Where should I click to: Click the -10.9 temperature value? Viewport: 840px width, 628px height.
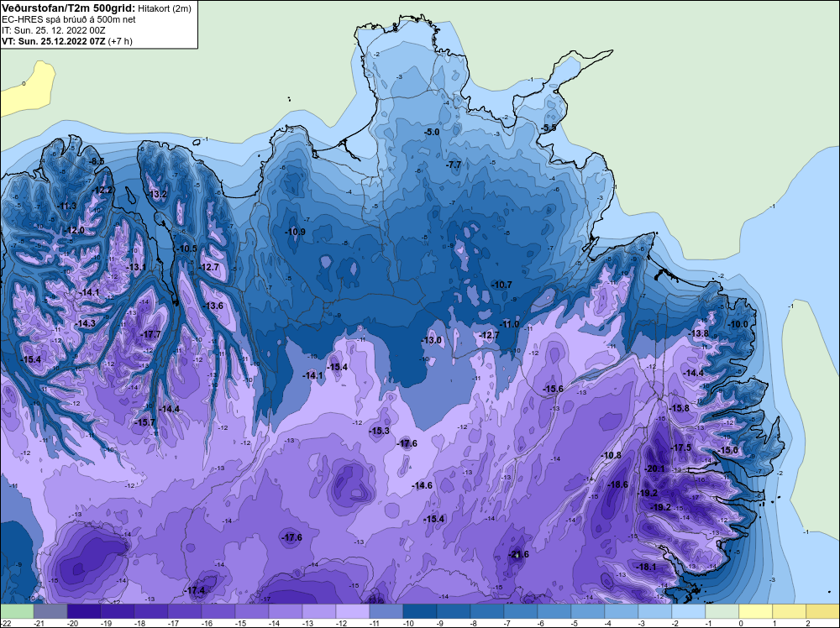[x=295, y=232]
